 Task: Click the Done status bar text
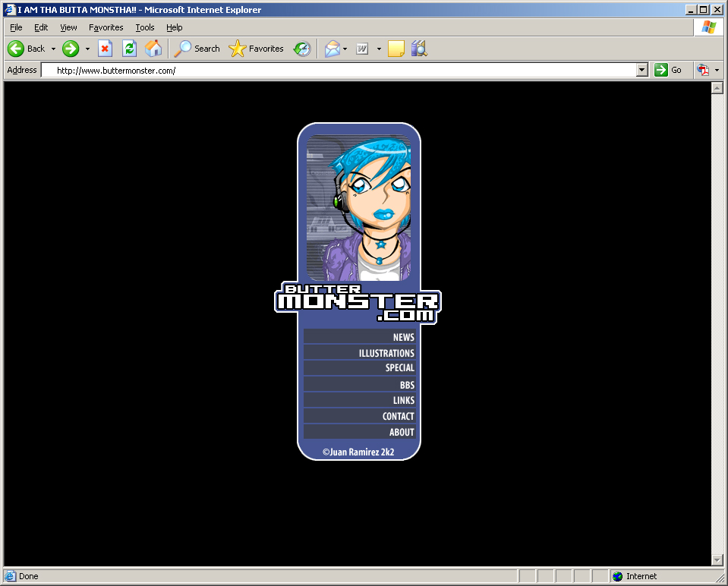[x=29, y=576]
